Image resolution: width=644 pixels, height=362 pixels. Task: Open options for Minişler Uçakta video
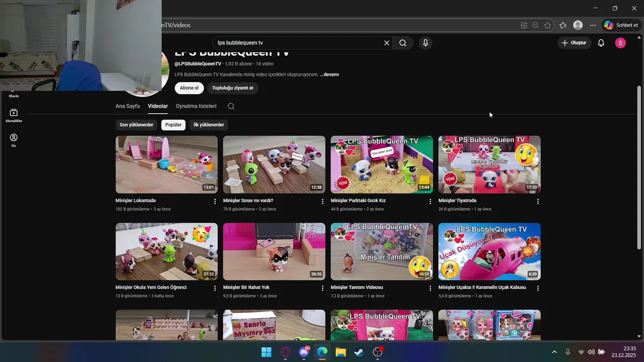click(x=538, y=288)
